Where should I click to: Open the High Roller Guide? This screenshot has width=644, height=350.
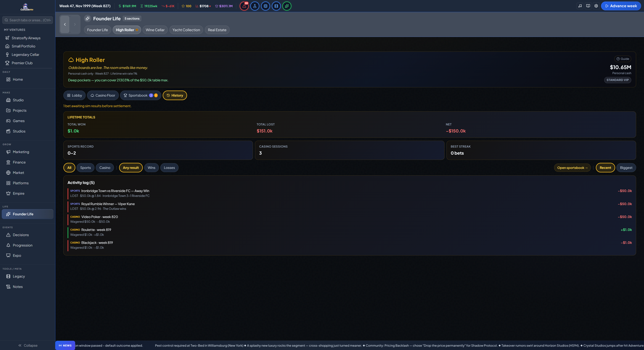tap(623, 59)
